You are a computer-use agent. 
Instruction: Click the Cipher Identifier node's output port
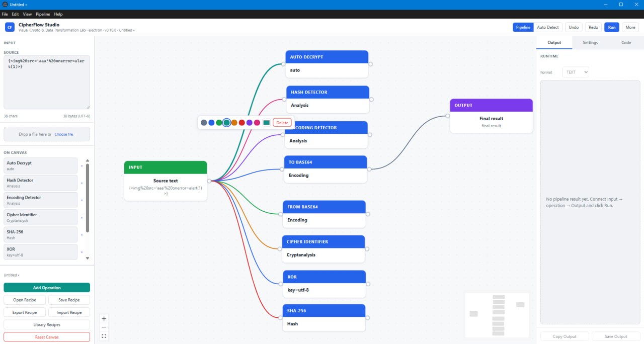point(367,248)
